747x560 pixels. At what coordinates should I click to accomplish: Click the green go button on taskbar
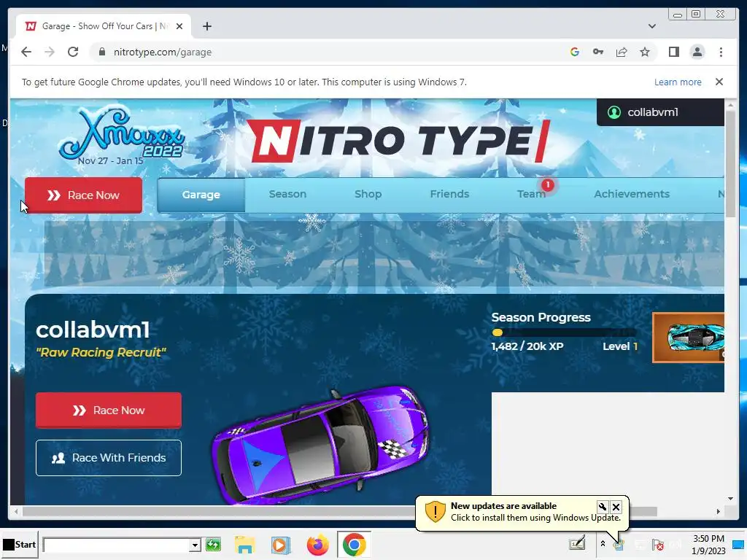[x=213, y=545]
